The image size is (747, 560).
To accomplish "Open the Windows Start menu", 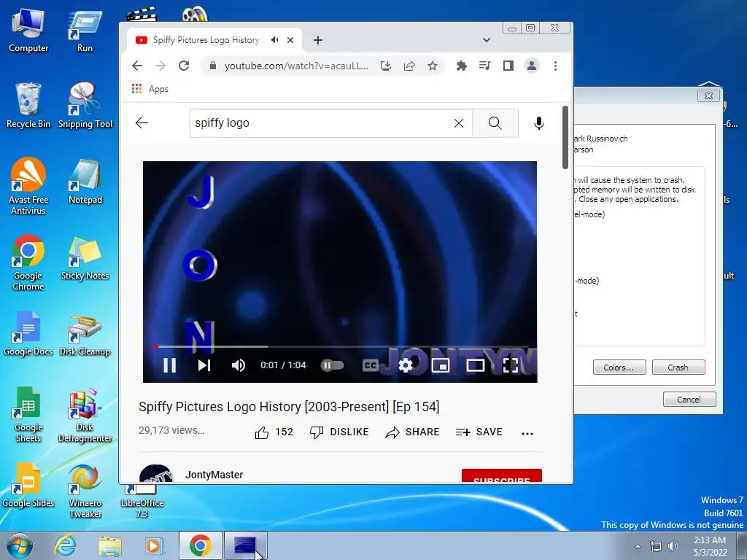I will point(20,545).
